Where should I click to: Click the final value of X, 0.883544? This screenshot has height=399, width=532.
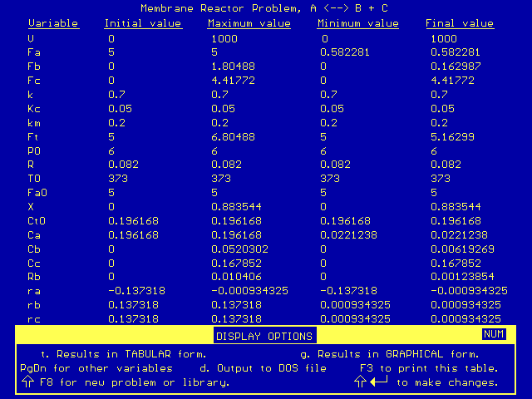click(x=457, y=206)
